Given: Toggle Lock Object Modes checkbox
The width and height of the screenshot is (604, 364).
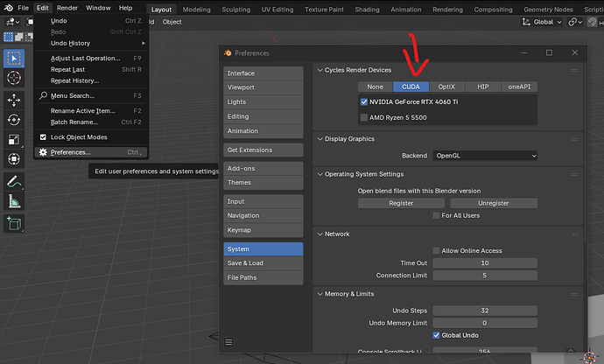Looking at the screenshot, I should point(43,137).
